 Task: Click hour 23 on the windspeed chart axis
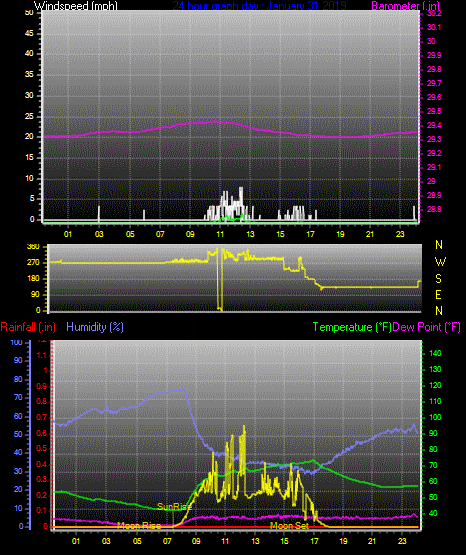tap(400, 234)
